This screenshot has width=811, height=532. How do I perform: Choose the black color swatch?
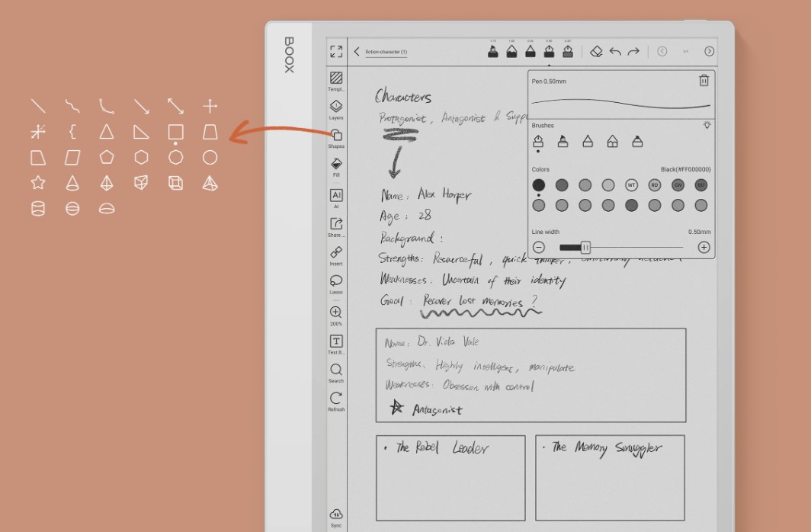(538, 185)
